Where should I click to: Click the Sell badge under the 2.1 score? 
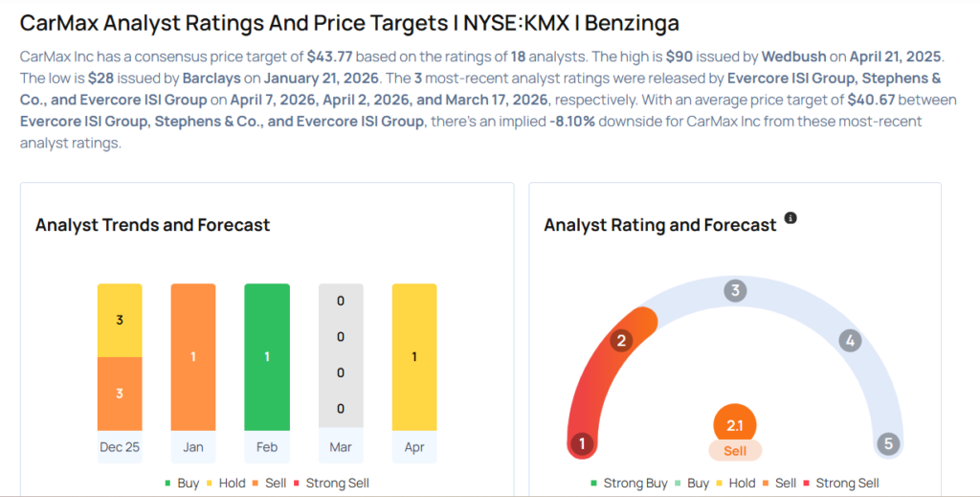(735, 451)
